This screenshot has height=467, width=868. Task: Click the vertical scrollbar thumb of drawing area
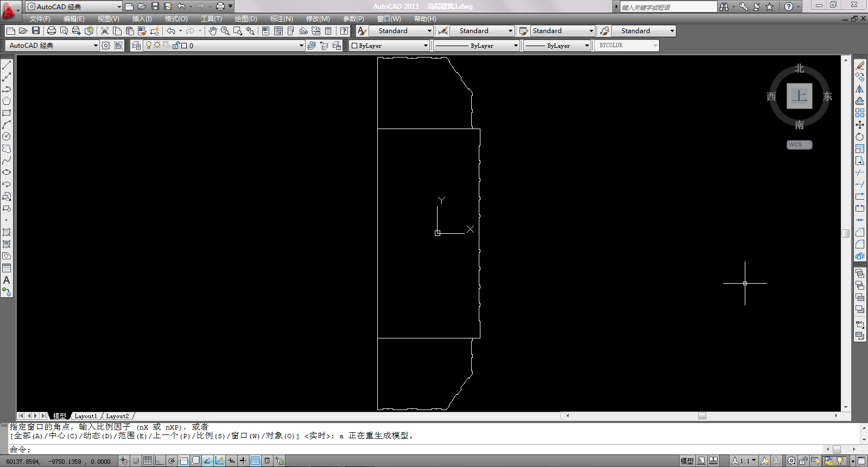pos(846,233)
